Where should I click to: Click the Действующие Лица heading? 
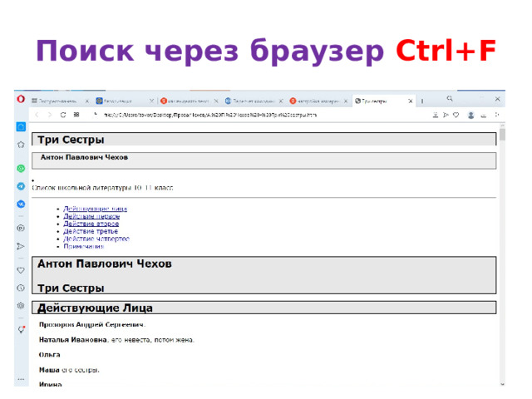(x=95, y=308)
